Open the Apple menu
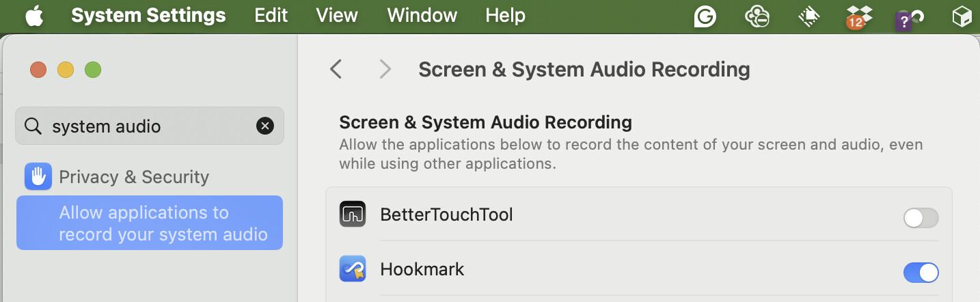The image size is (980, 302). click(x=34, y=15)
